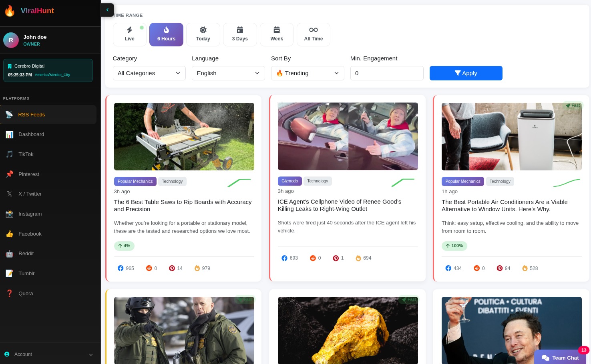591x364 pixels.
Task: Open the Trending sort dropdown
Action: pos(308,73)
